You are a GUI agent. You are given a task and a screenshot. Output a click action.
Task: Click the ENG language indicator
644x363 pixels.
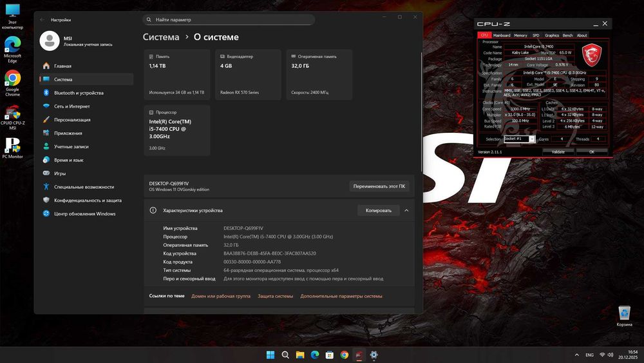pyautogui.click(x=589, y=355)
